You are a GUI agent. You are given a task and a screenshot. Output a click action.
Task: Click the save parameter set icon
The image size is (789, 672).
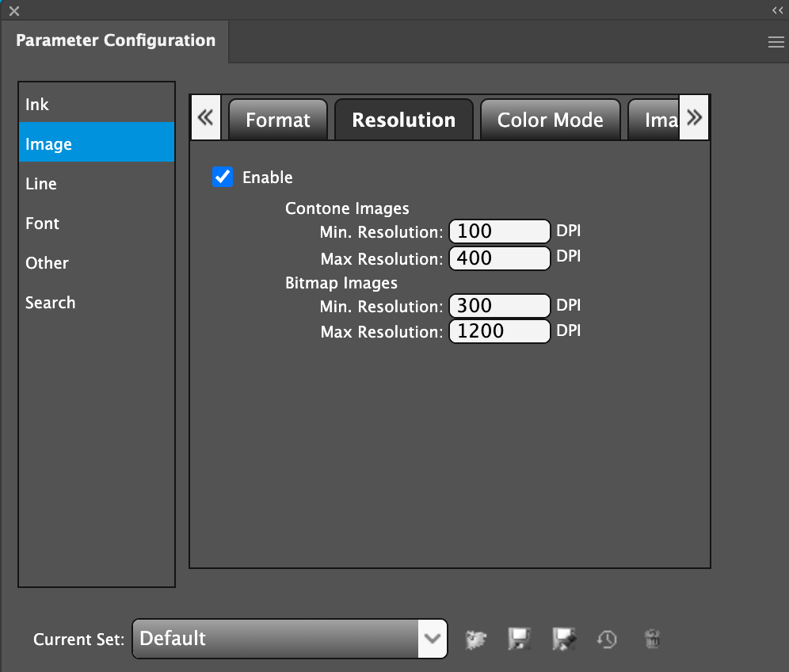tap(519, 639)
